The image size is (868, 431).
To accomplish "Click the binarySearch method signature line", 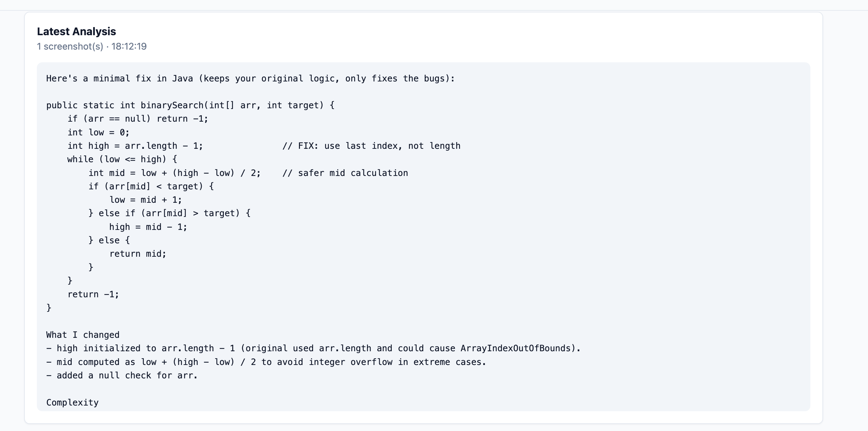I will pyautogui.click(x=190, y=105).
